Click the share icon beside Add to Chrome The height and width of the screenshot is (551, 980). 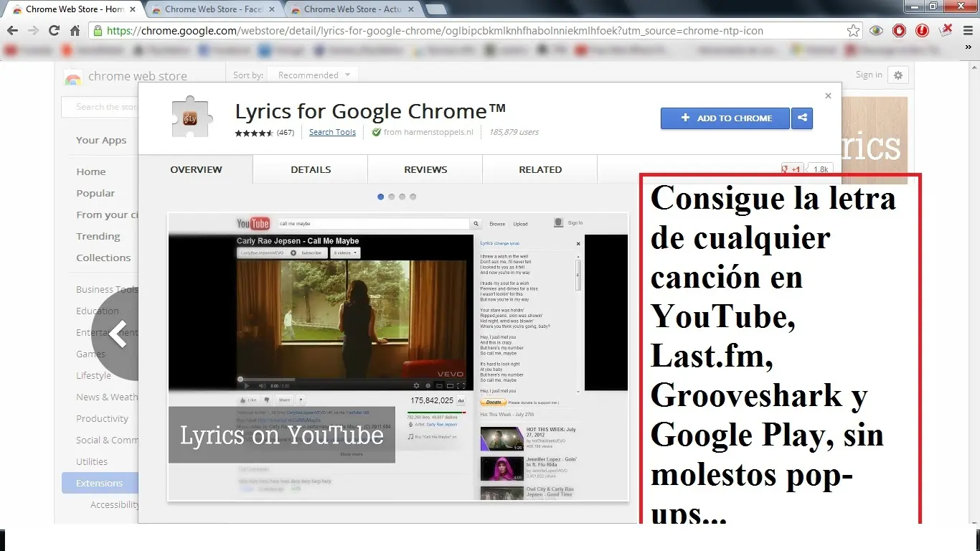pos(802,118)
